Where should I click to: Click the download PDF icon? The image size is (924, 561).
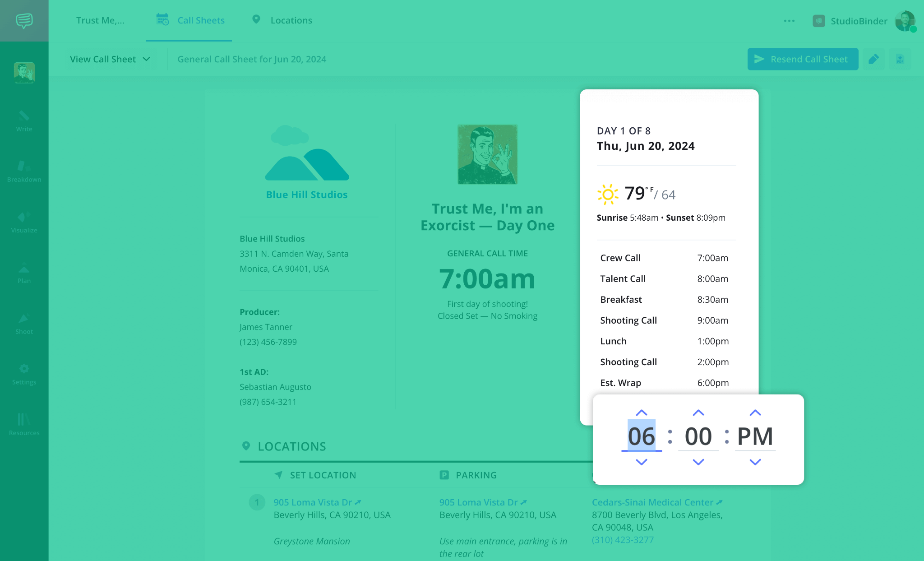[900, 59]
